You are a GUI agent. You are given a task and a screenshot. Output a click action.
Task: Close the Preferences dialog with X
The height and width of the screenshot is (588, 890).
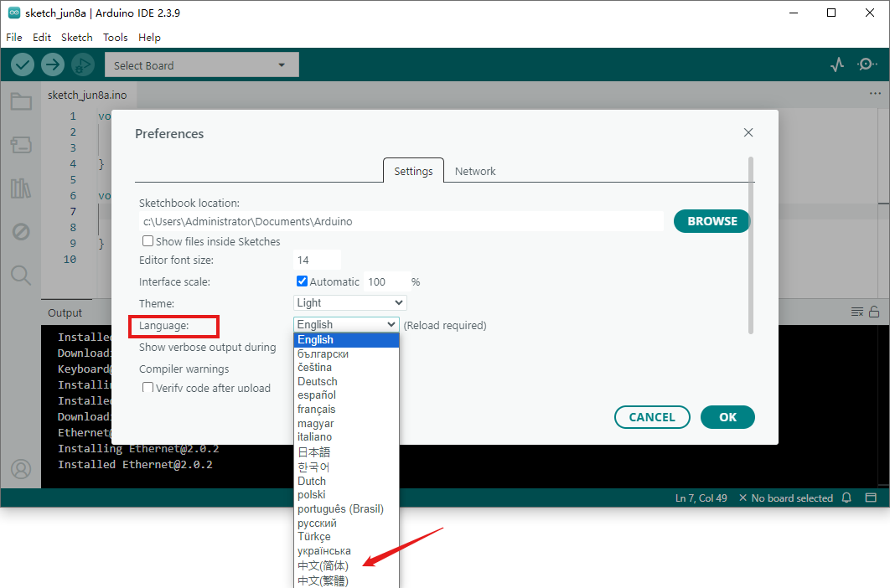(748, 132)
